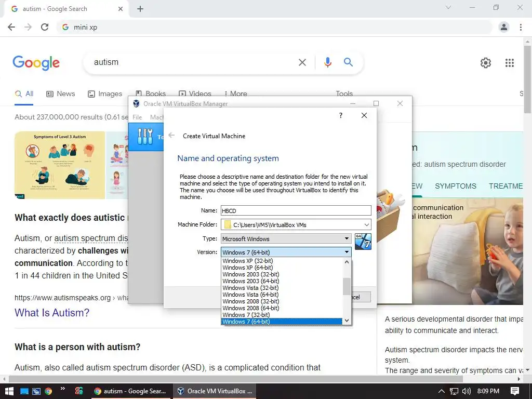Click the Google magnifier search button
This screenshot has height=399, width=532.
(x=348, y=62)
